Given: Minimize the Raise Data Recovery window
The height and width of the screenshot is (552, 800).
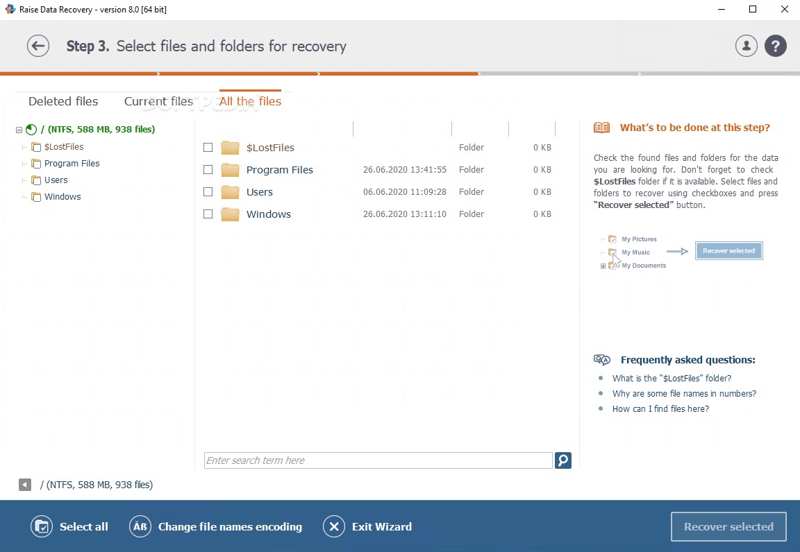Looking at the screenshot, I should 721,9.
